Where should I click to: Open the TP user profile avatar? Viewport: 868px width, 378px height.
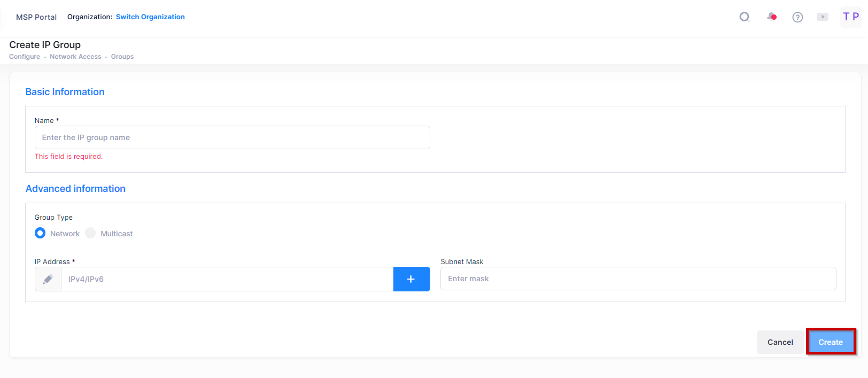[850, 17]
